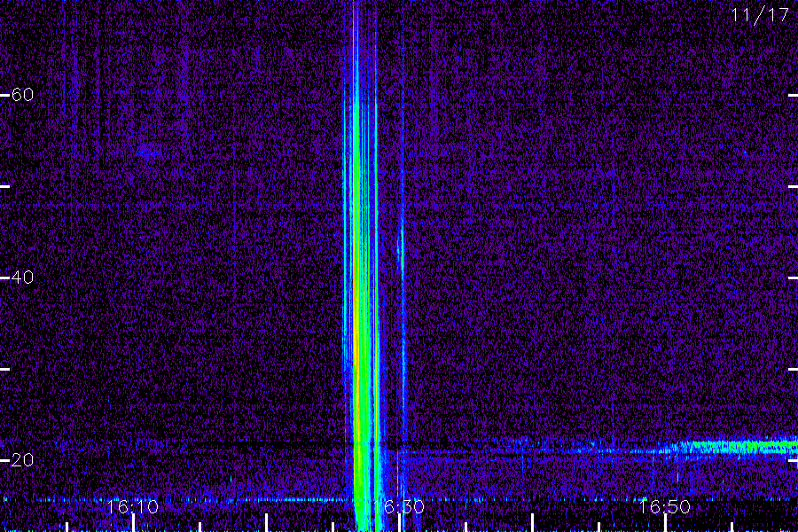The height and width of the screenshot is (532, 798).
Task: Click the 60 frequency axis label
Action: (x=22, y=95)
